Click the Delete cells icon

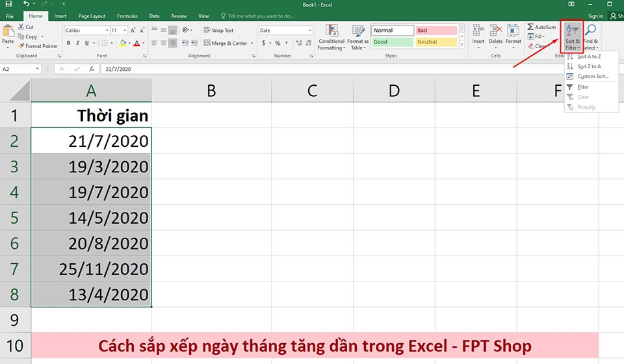pyautogui.click(x=496, y=31)
